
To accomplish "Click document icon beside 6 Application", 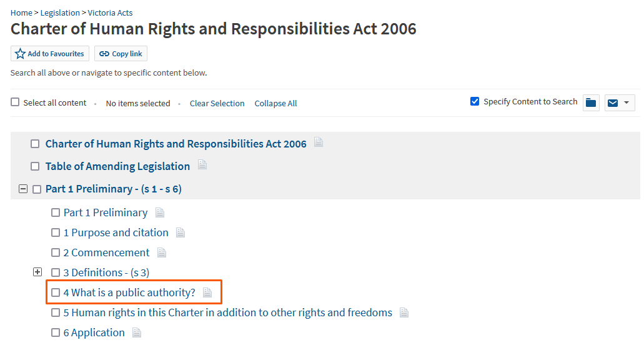I will point(137,332).
